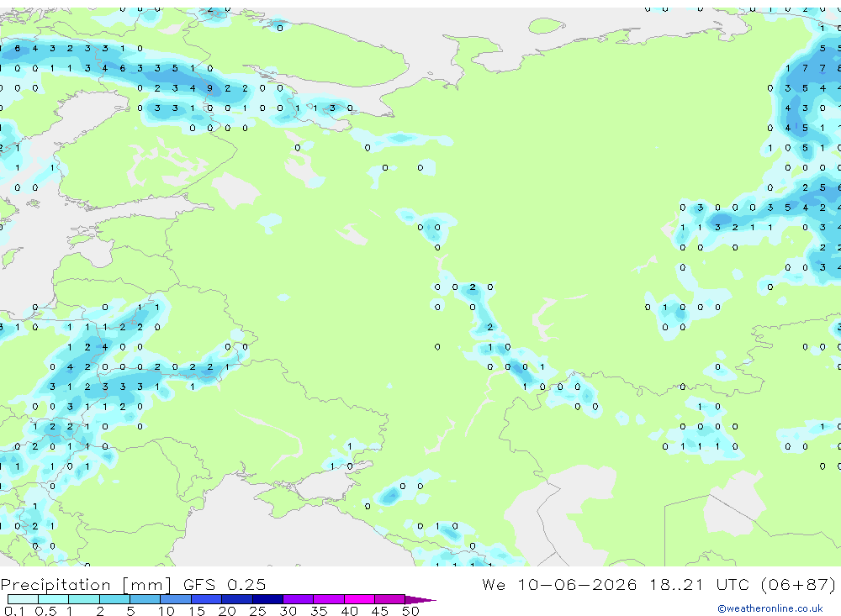
Task: Click the '(06+87)' forecast run label
Action: (x=799, y=584)
